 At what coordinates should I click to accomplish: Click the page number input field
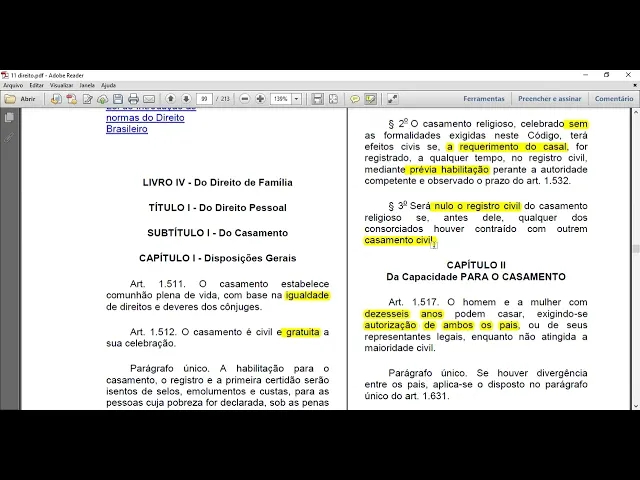204,99
